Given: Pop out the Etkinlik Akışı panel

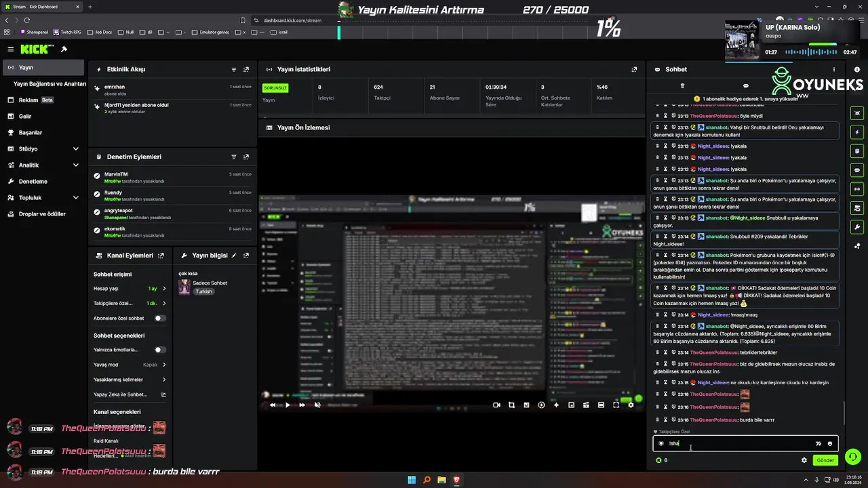Looking at the screenshot, I should pos(246,70).
